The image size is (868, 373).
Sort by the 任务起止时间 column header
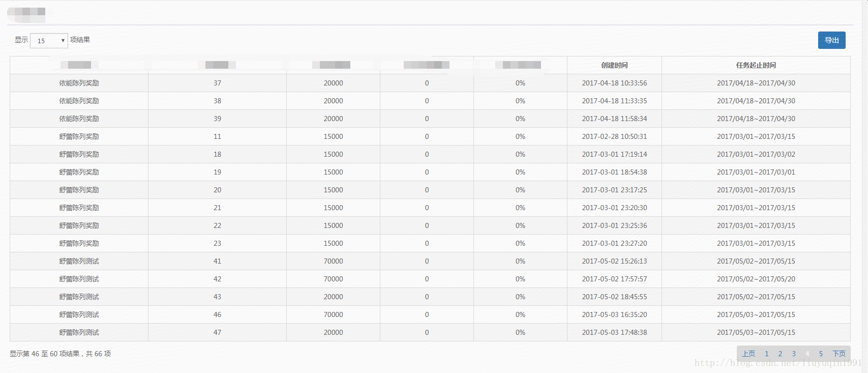(x=756, y=65)
